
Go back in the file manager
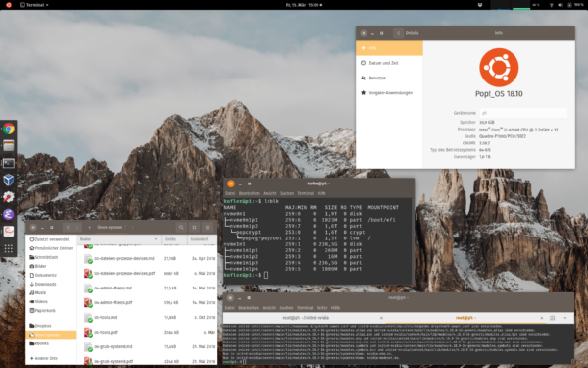68,228
